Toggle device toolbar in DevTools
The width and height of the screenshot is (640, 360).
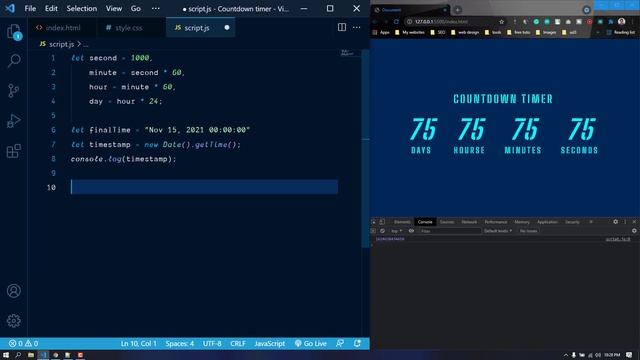point(382,222)
